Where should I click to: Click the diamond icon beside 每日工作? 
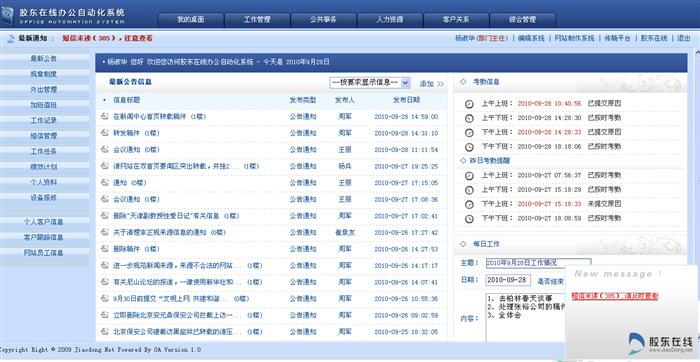[463, 244]
